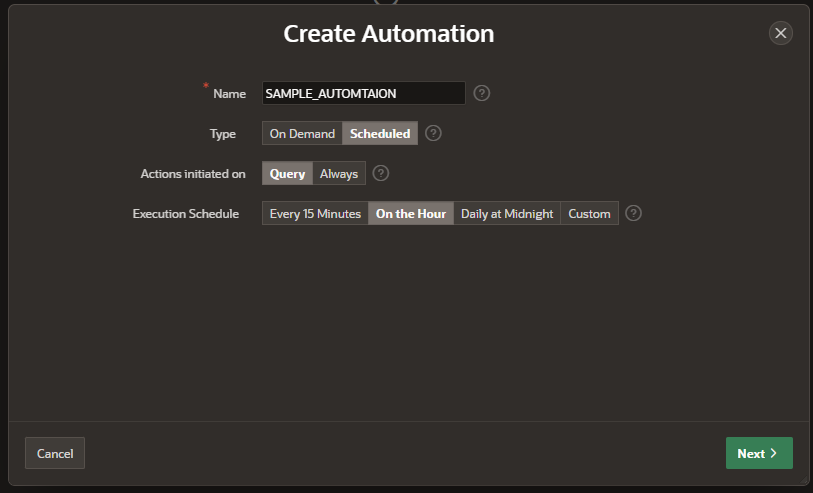Open help for the Name field
The height and width of the screenshot is (493, 813).
pos(482,93)
